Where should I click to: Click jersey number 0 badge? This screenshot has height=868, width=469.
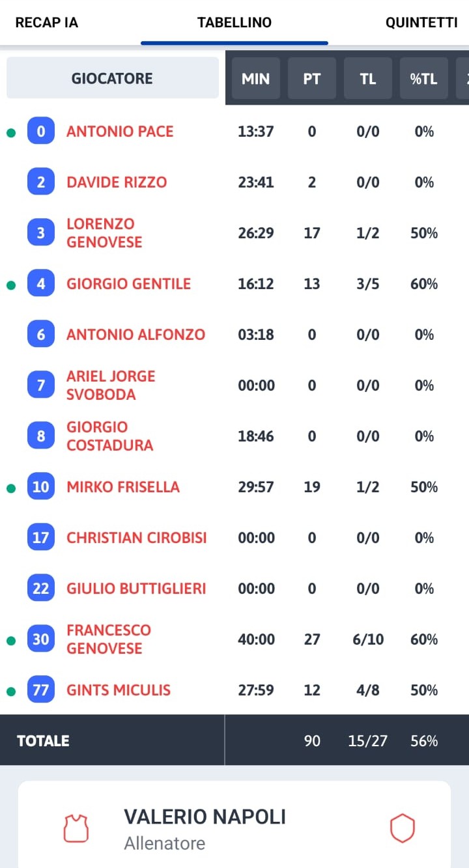click(41, 132)
